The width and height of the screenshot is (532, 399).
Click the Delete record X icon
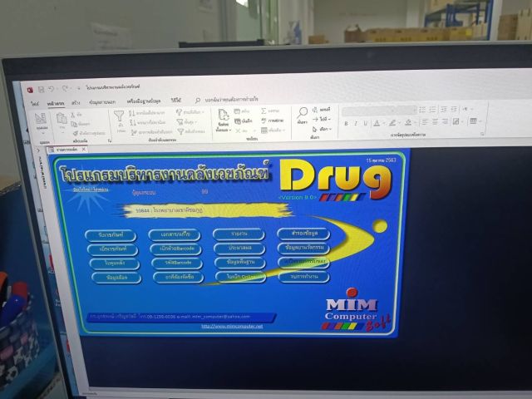point(239,131)
